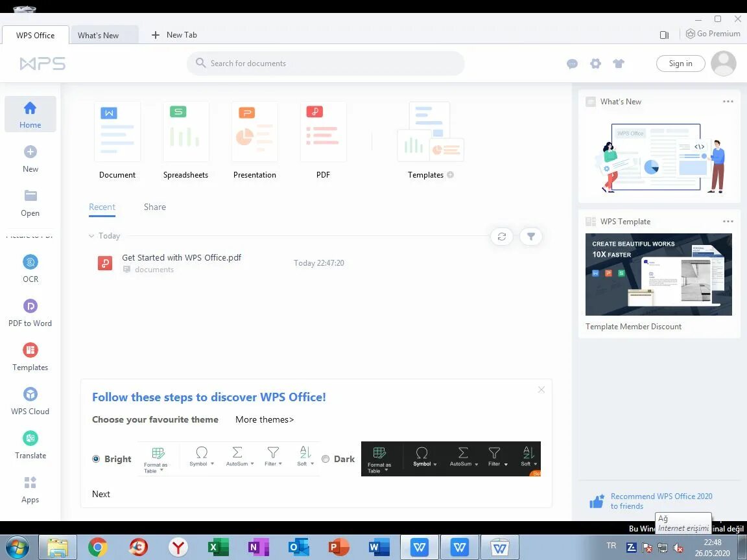The width and height of the screenshot is (747, 560).
Task: Open Yandex browser from the taskbar
Action: [x=178, y=547]
